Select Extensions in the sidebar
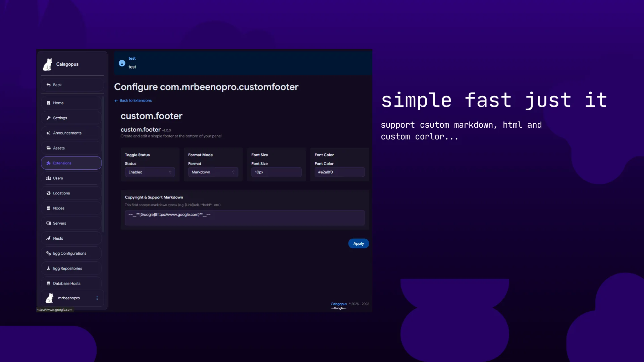 click(71, 163)
